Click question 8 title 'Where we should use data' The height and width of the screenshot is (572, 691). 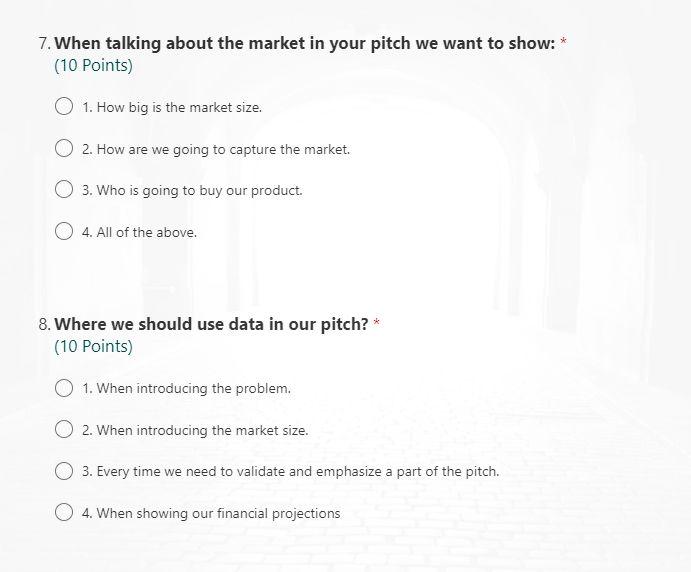[x=211, y=324]
